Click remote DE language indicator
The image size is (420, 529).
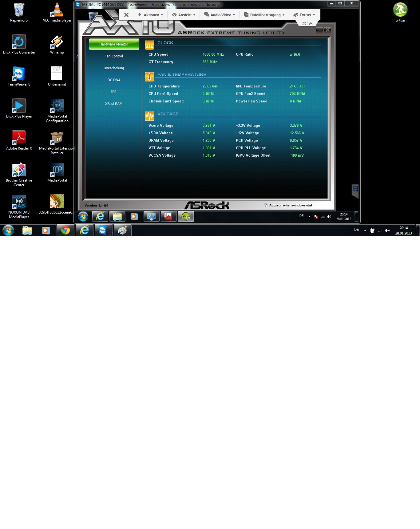(x=301, y=216)
